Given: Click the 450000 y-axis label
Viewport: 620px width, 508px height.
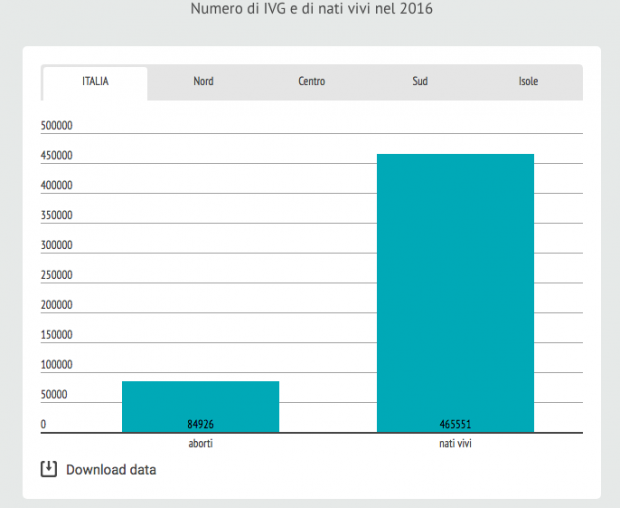Looking at the screenshot, I should pyautogui.click(x=57, y=156).
